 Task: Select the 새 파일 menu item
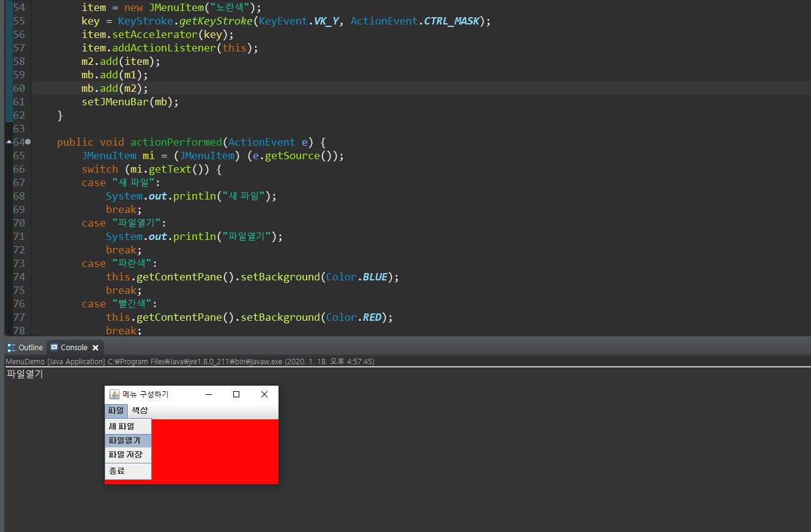click(128, 426)
